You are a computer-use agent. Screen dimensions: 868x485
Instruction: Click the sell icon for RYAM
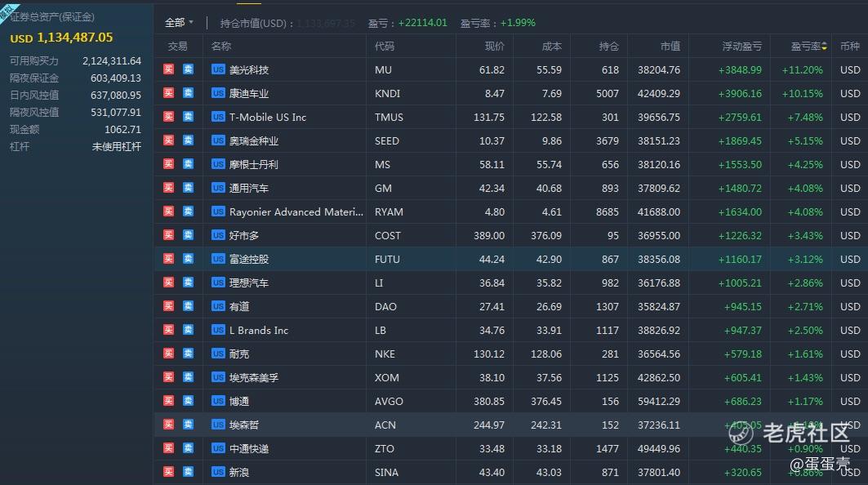(188, 211)
